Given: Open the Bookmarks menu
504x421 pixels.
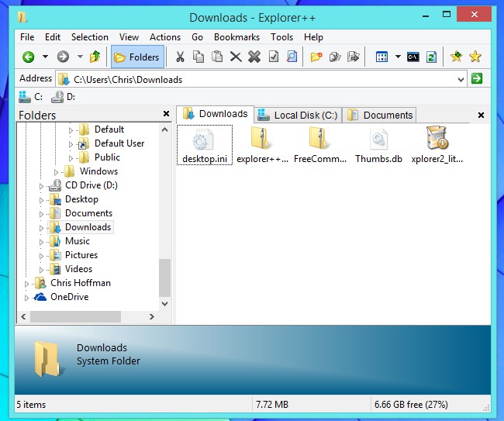Looking at the screenshot, I should (x=236, y=37).
